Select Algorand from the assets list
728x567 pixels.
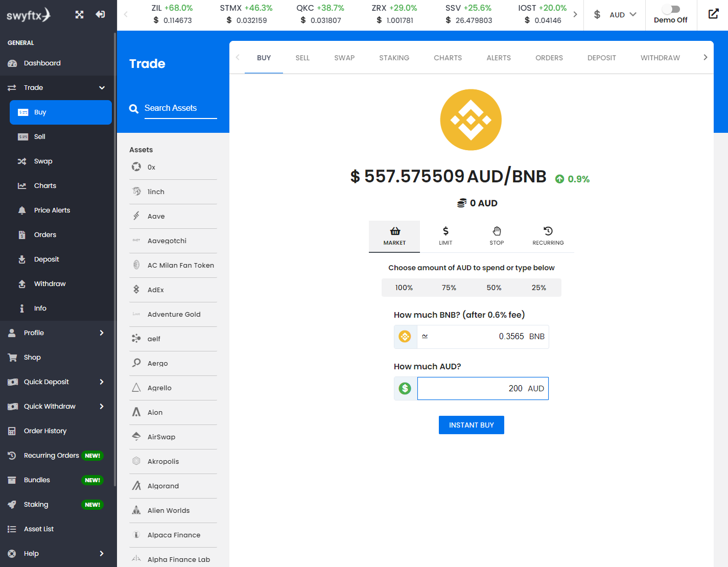point(173,486)
